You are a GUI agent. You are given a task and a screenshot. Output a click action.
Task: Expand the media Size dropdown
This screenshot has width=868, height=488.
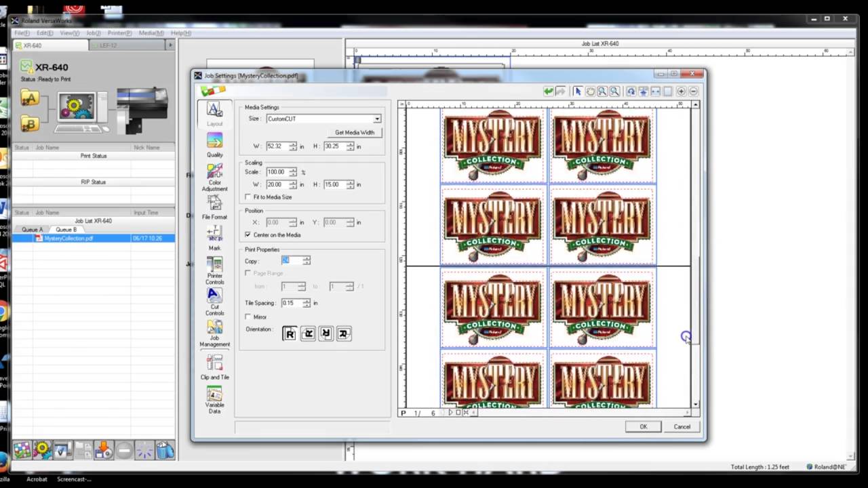coord(377,119)
